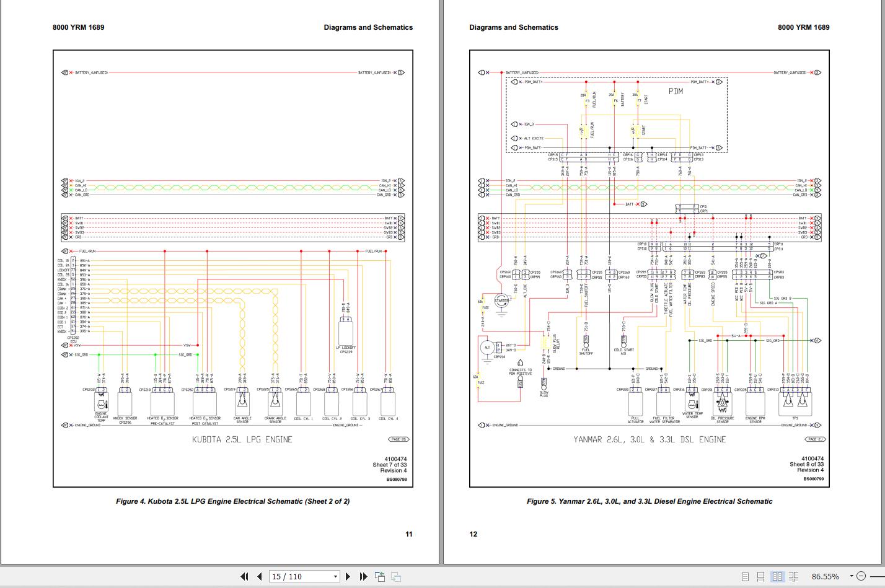Click the left page header 8000 YRM 1689

pos(79,27)
